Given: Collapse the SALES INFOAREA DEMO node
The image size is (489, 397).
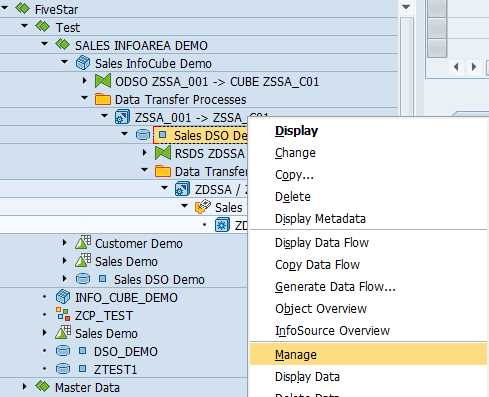Looking at the screenshot, I should [44, 43].
